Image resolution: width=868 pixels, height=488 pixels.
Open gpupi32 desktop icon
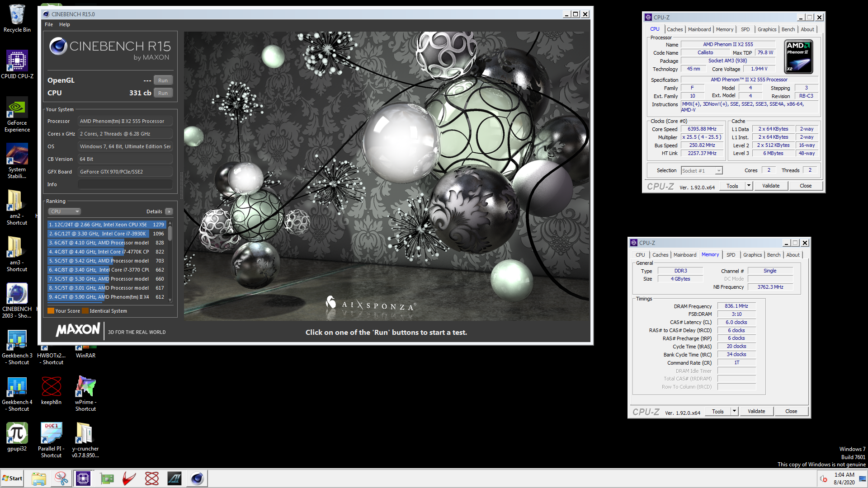pos(17,437)
